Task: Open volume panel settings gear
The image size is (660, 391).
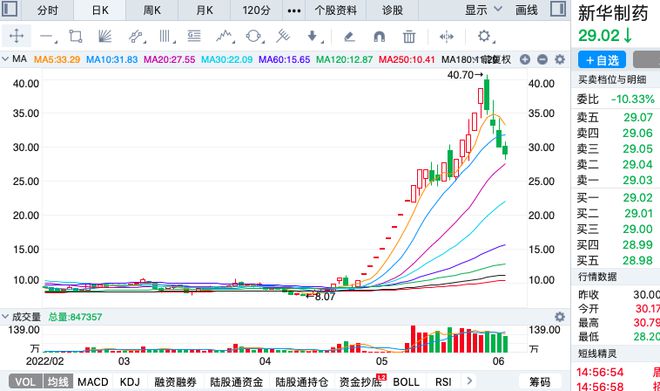Action: pyautogui.click(x=559, y=317)
